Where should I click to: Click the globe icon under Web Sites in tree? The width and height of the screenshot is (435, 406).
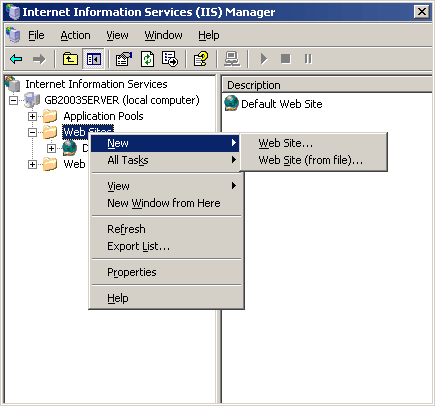(x=70, y=148)
